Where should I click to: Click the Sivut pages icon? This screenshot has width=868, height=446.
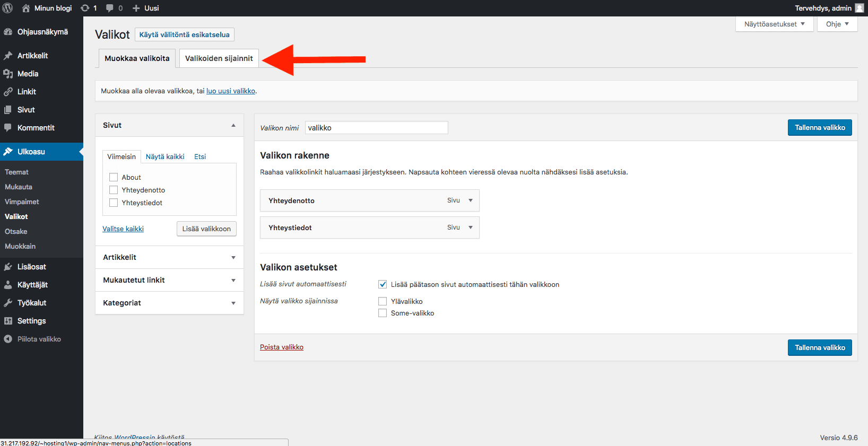8,110
